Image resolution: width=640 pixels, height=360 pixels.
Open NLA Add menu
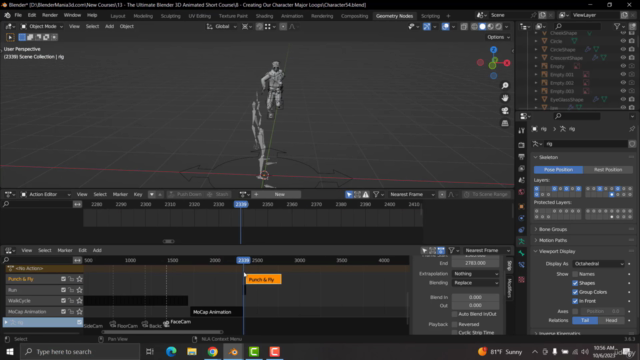97,250
